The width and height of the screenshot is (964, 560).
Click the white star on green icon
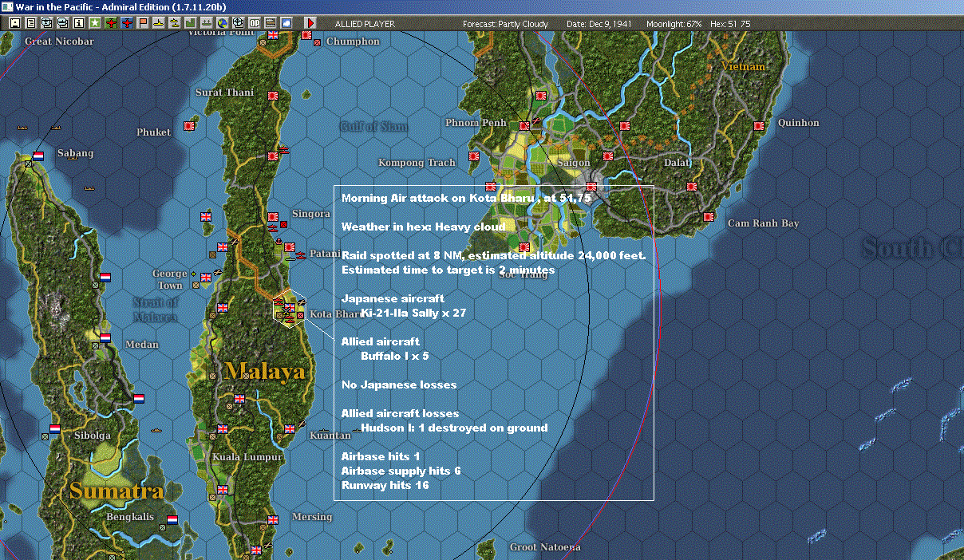[94, 23]
